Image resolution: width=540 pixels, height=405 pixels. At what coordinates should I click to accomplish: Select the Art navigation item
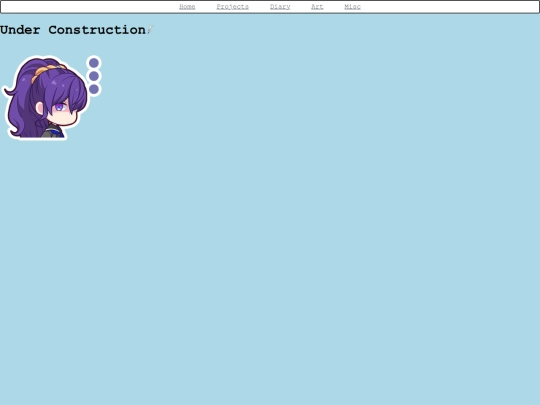[317, 7]
